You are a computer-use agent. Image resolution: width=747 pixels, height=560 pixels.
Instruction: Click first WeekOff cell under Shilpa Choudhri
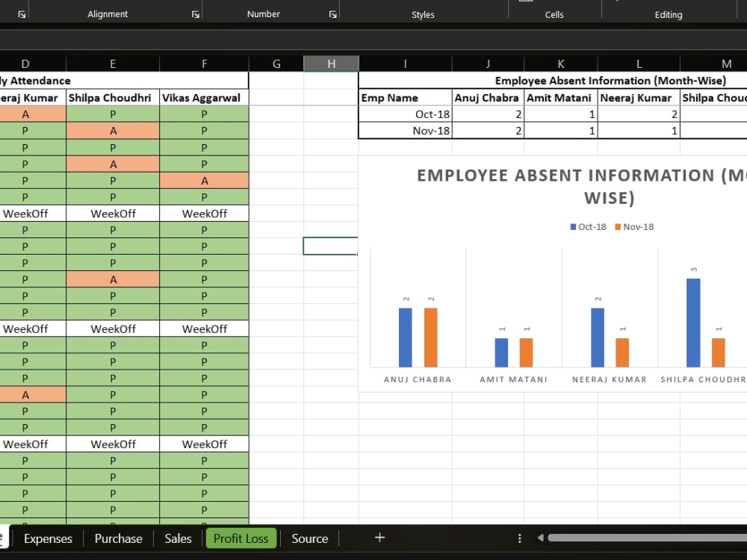(113, 214)
